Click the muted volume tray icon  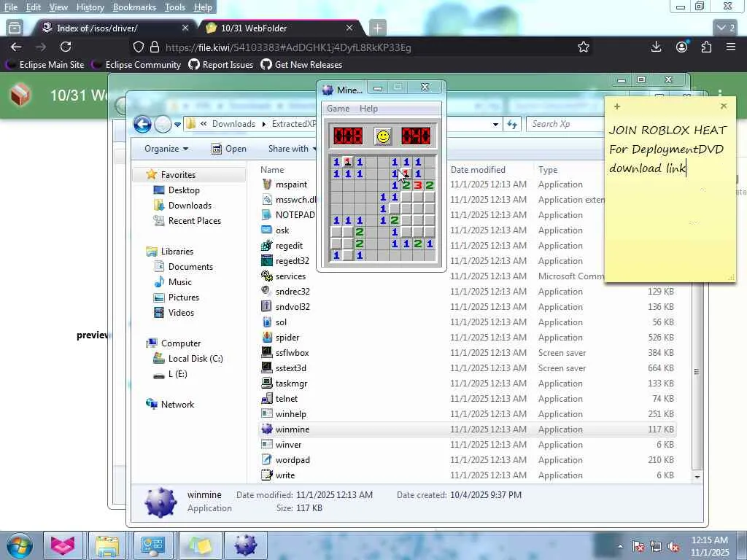pos(673,547)
